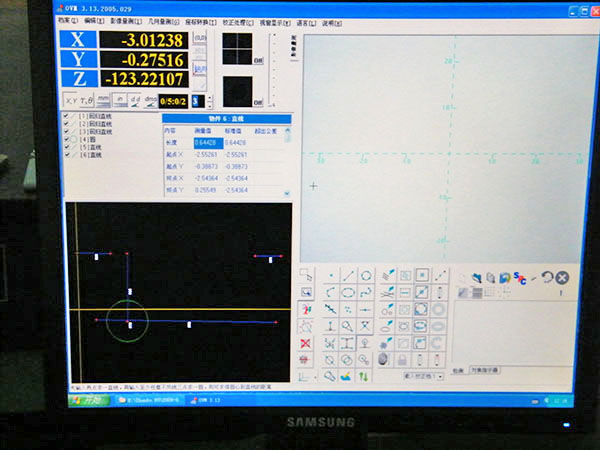
Task: Click the Windows Start button
Action: tap(86, 399)
